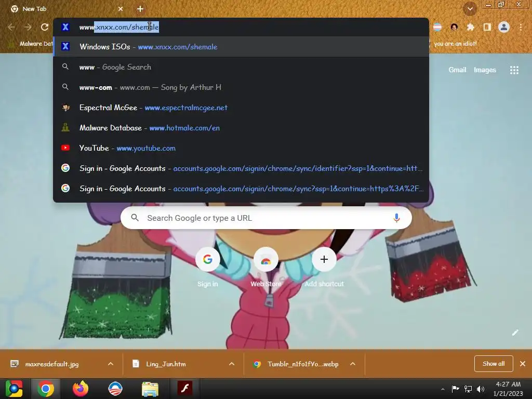Click the 'Search Google or type a URL' box
The image size is (532, 399).
click(266, 218)
